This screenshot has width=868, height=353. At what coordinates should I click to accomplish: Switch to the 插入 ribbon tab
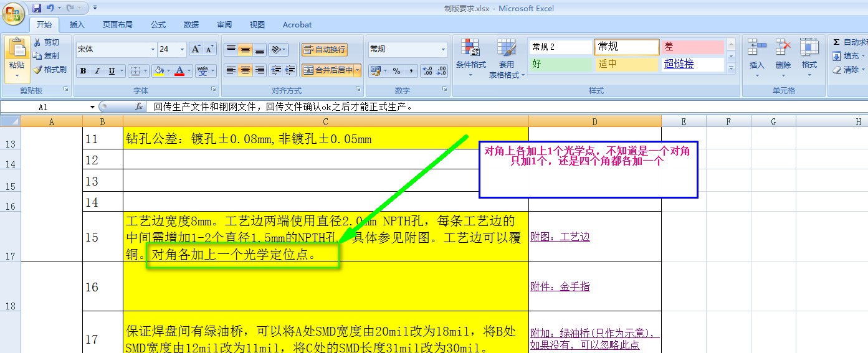[x=77, y=25]
